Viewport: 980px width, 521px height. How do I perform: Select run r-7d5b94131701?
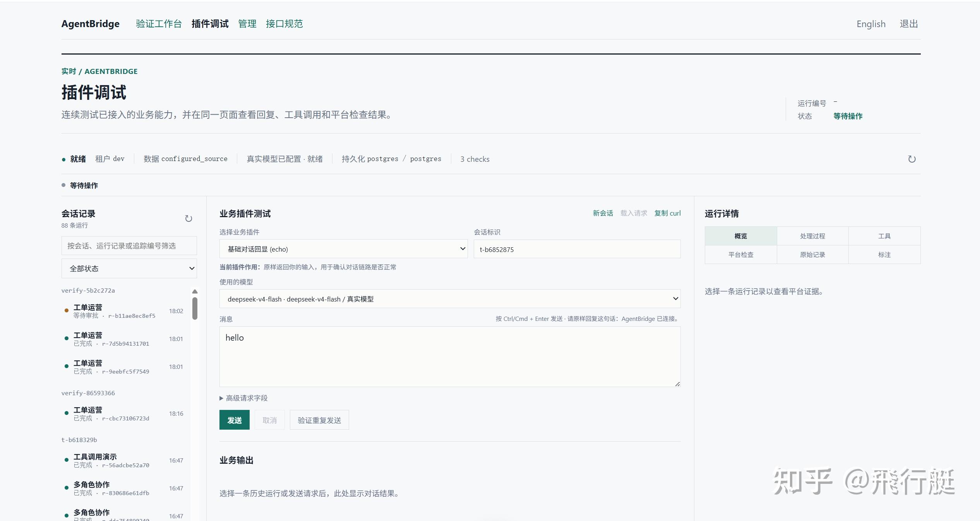click(x=125, y=339)
